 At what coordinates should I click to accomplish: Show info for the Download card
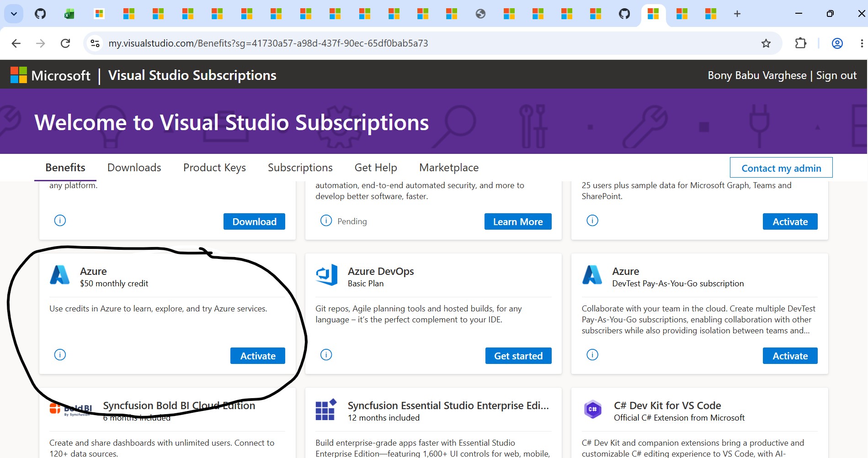(60, 221)
